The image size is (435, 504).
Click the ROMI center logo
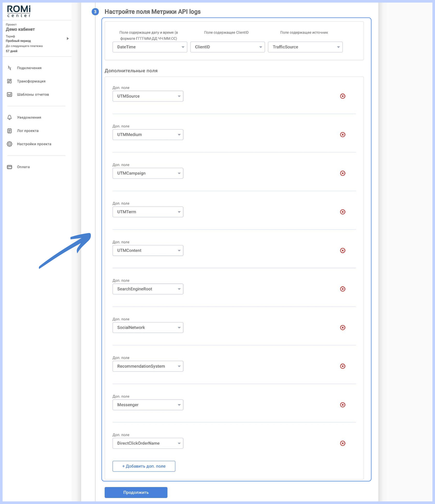point(19,11)
